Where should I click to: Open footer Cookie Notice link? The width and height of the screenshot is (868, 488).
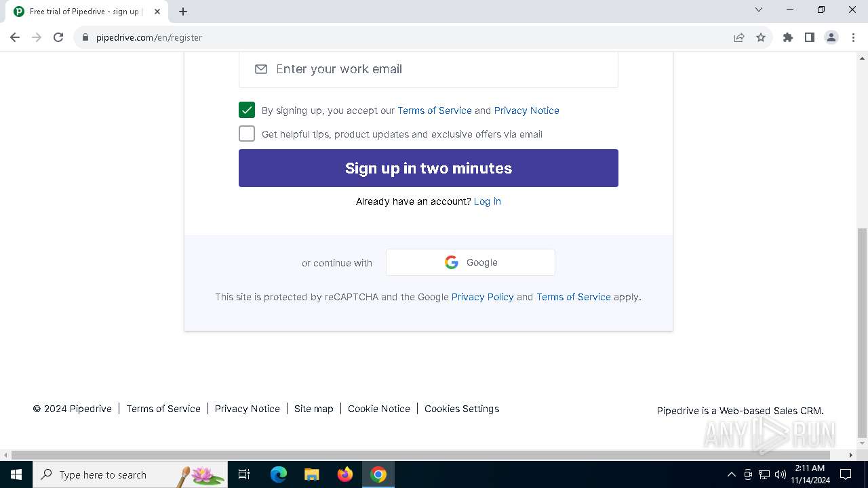point(379,409)
